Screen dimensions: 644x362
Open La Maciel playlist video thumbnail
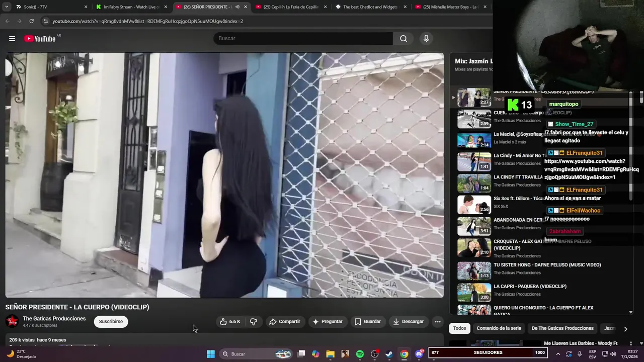click(474, 140)
